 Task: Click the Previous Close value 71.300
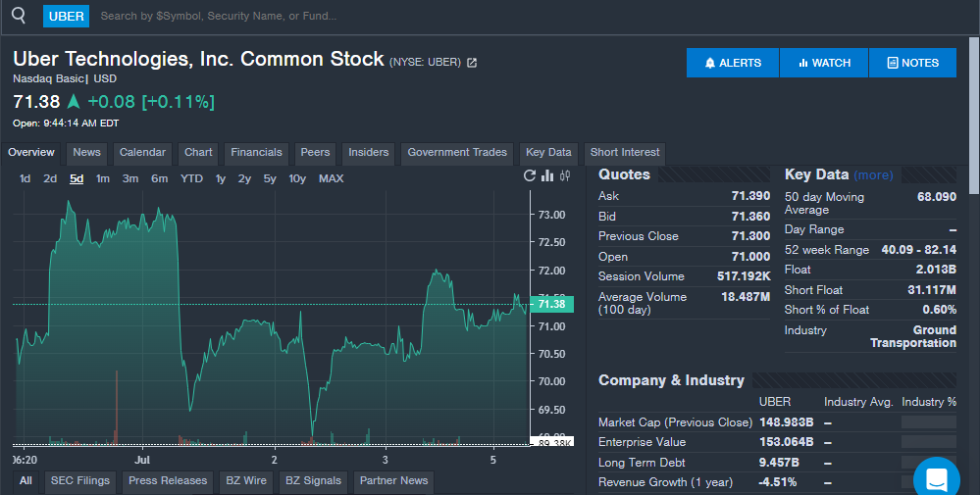pyautogui.click(x=750, y=236)
